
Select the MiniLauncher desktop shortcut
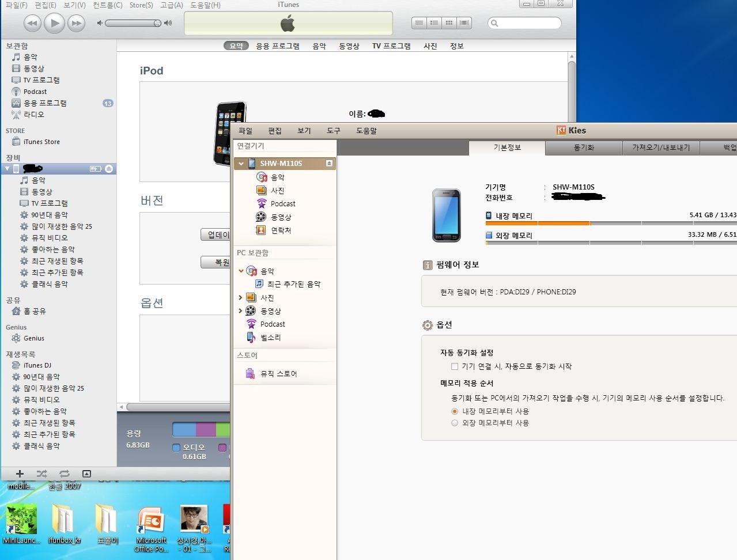tap(21, 525)
